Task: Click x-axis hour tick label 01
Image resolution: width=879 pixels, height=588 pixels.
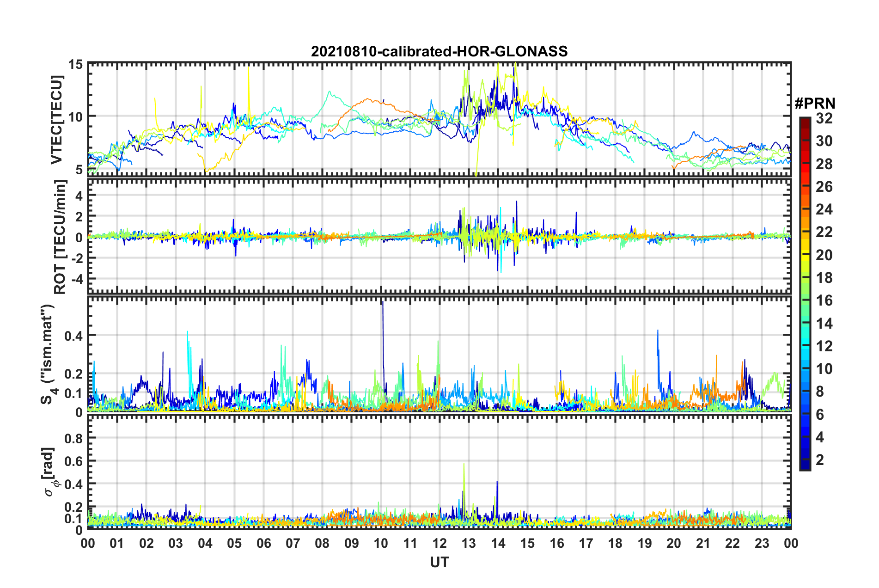Action: (117, 543)
